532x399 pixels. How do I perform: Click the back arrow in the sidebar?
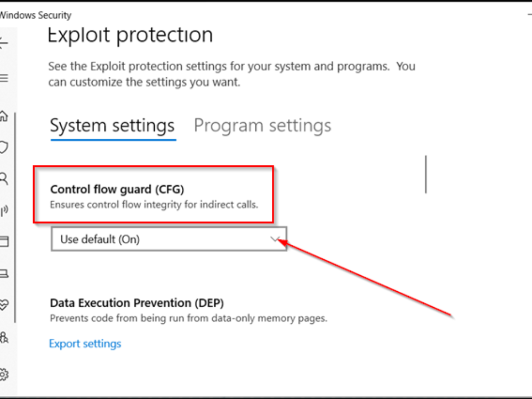tap(3, 43)
